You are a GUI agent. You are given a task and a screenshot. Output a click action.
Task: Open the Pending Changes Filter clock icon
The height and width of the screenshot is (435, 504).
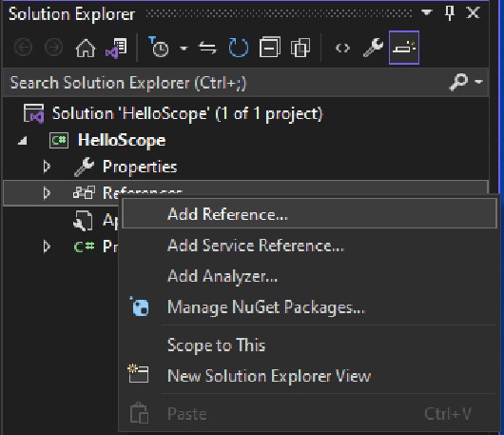(158, 47)
